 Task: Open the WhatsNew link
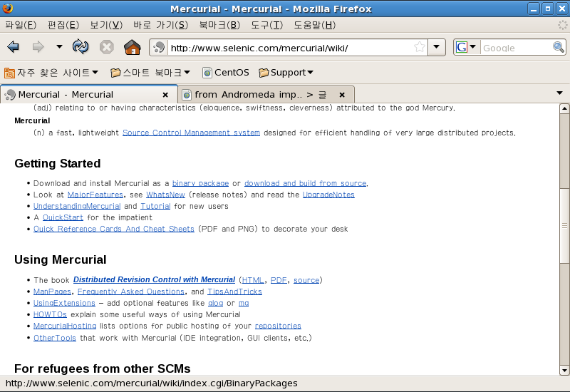tap(165, 195)
